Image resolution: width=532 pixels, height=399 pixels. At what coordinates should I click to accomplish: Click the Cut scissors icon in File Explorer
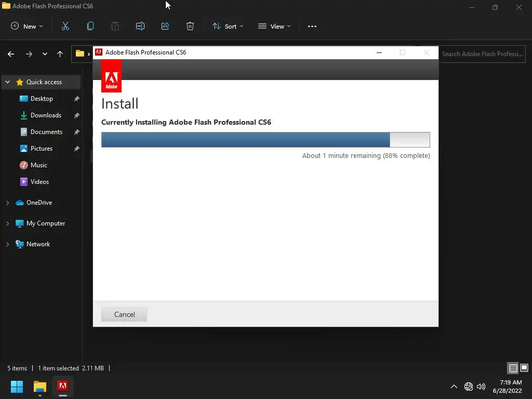point(65,26)
